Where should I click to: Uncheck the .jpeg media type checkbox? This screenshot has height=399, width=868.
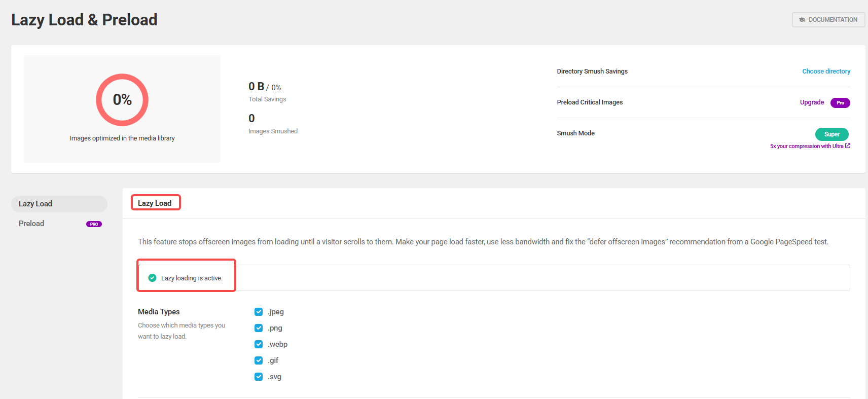(x=259, y=312)
